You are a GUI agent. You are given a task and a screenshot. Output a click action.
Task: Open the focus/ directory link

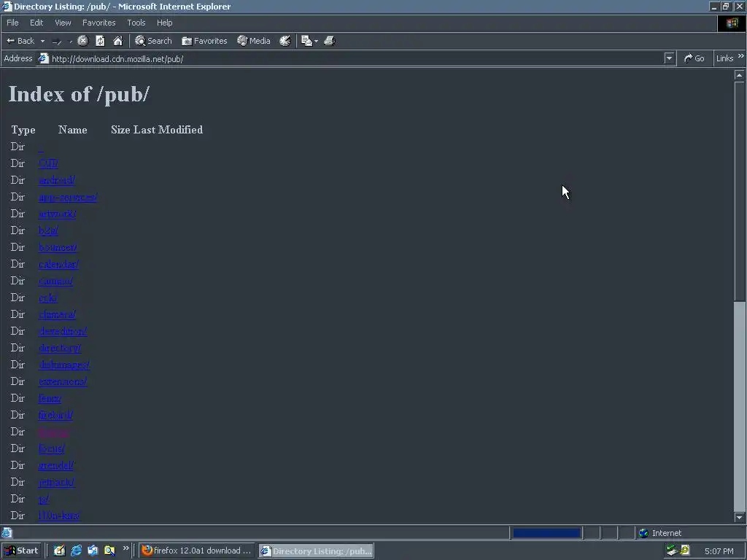coord(52,448)
